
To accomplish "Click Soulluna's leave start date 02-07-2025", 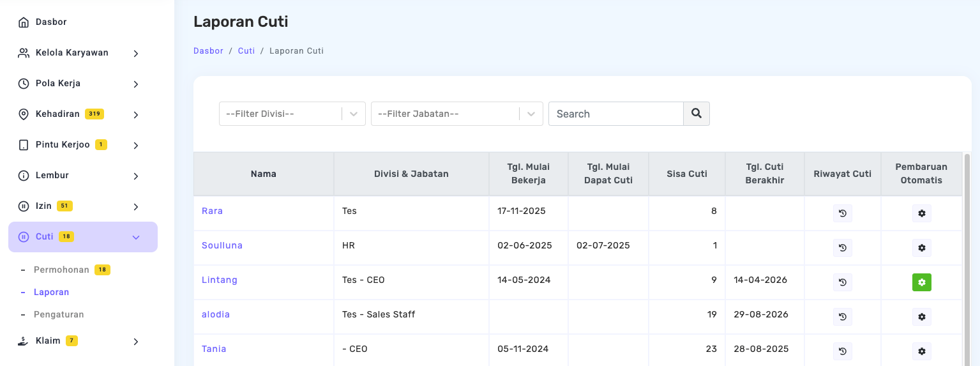I will click(603, 245).
